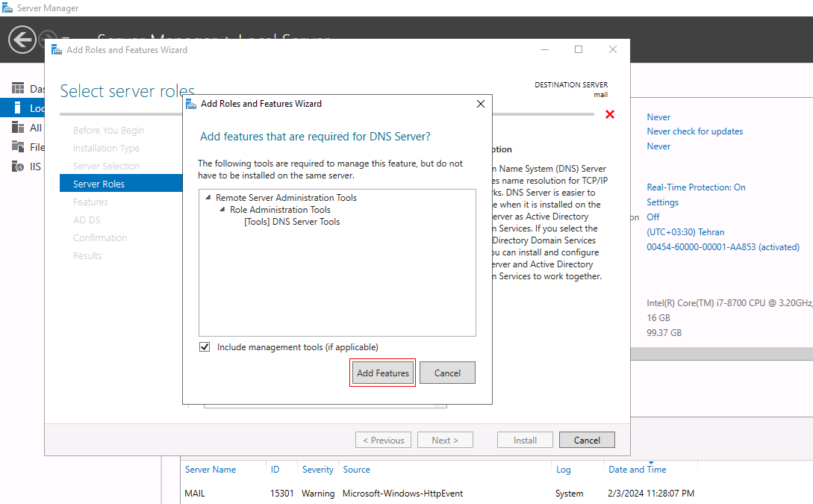Click the 99.37 GB disk space value
The image size is (813, 504).
click(x=664, y=333)
